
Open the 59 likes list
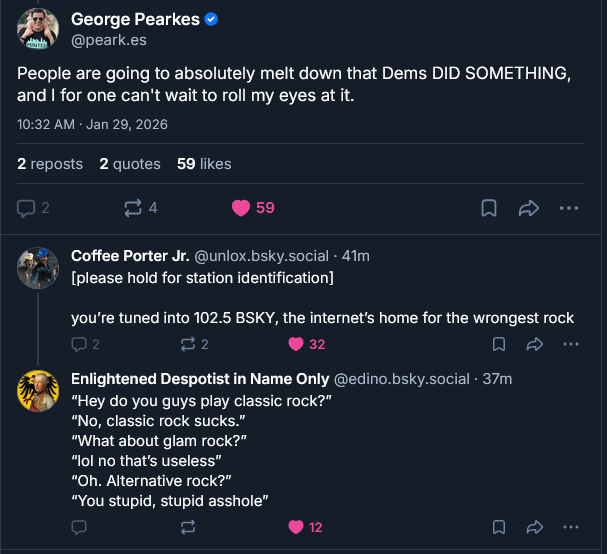tap(203, 164)
